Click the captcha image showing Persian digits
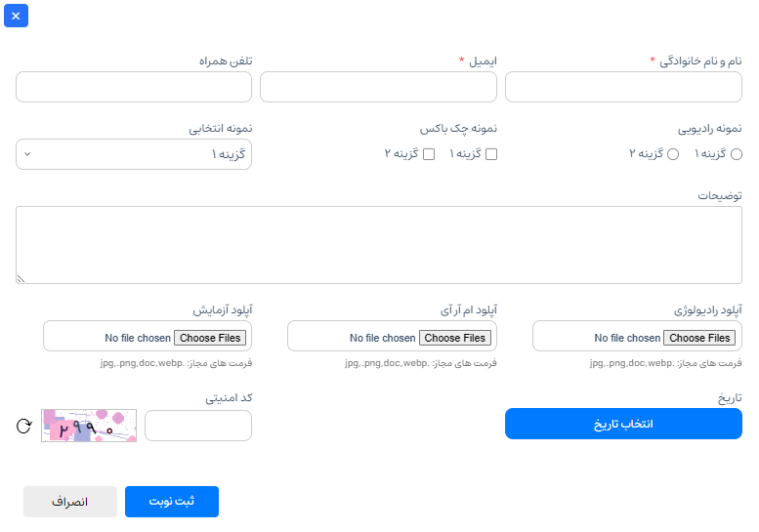The image size is (759, 532). 89,426
